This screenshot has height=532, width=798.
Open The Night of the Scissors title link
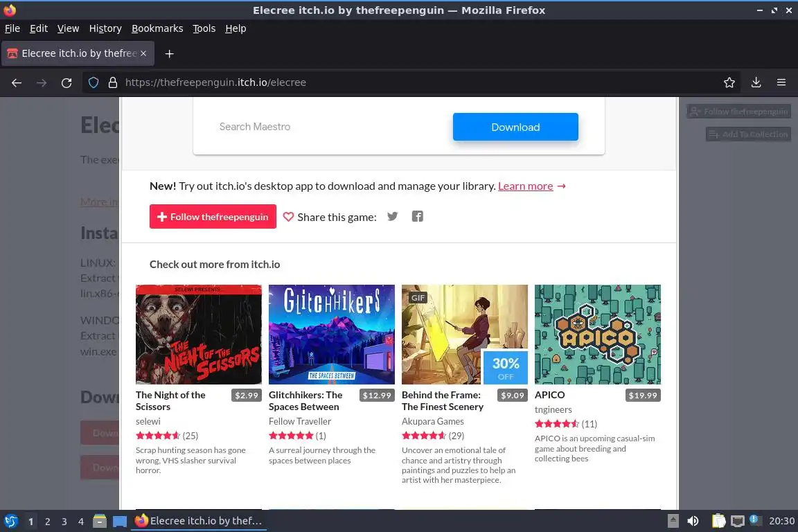pyautogui.click(x=170, y=400)
